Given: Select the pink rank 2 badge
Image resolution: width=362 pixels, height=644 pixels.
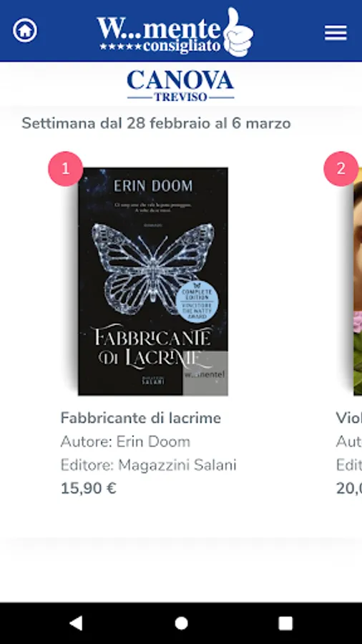Looking at the screenshot, I should 341,169.
